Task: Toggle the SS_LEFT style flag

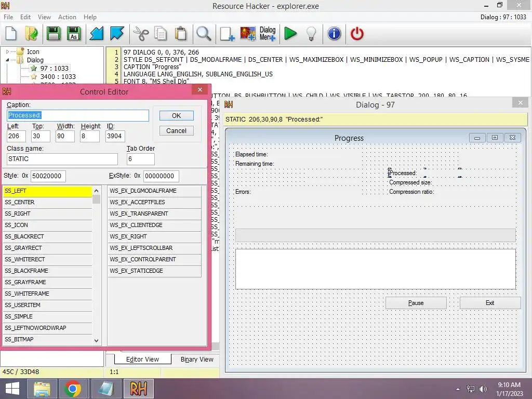Action: click(x=47, y=191)
